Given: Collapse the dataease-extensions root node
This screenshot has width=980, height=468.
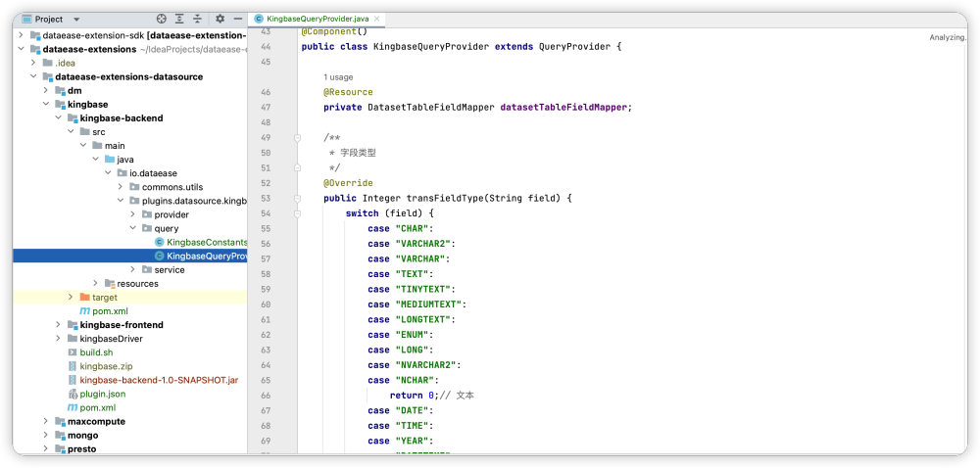Looking at the screenshot, I should 22,49.
